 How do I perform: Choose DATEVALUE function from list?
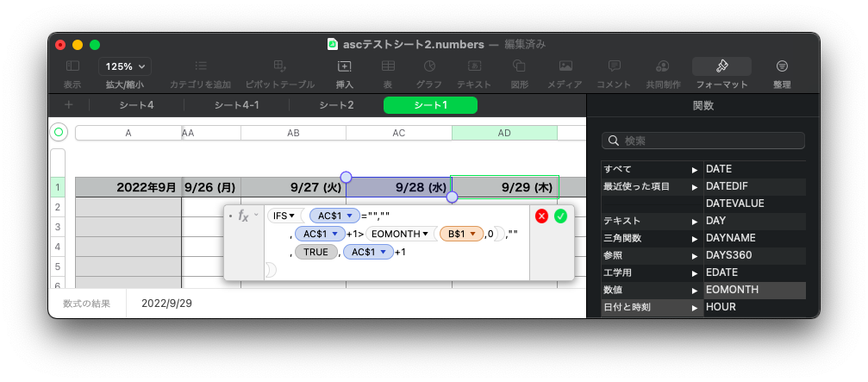click(x=754, y=204)
